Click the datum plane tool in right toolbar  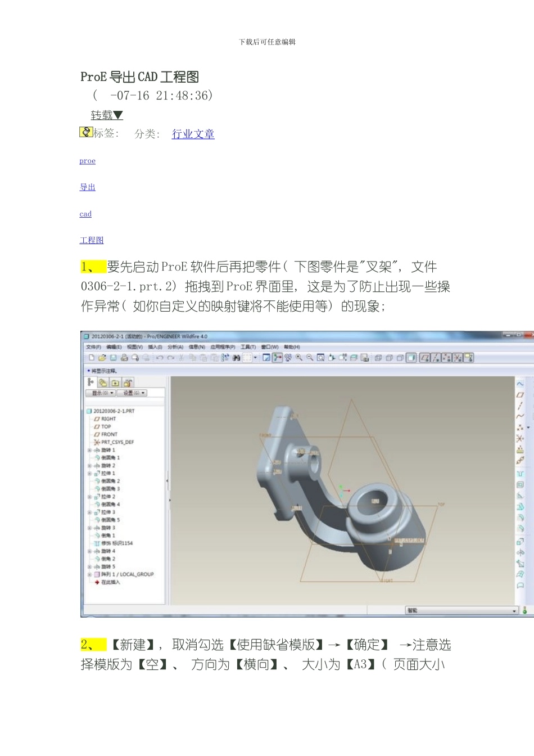(520, 394)
